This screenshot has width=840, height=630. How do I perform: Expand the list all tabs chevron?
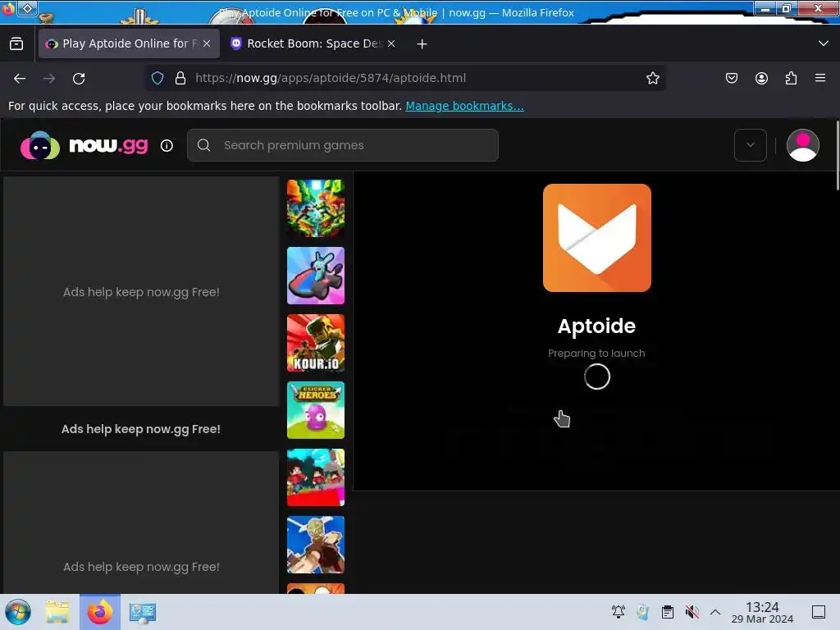[x=824, y=43]
